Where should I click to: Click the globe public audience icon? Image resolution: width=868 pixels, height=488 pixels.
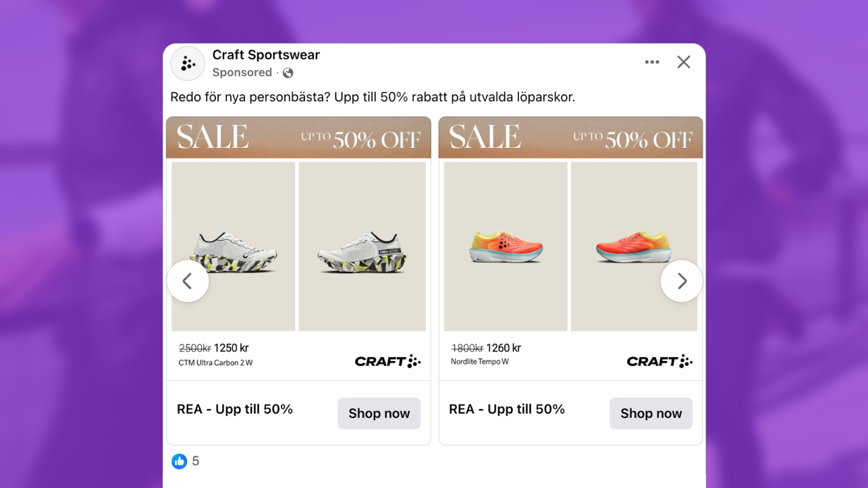pyautogui.click(x=288, y=73)
